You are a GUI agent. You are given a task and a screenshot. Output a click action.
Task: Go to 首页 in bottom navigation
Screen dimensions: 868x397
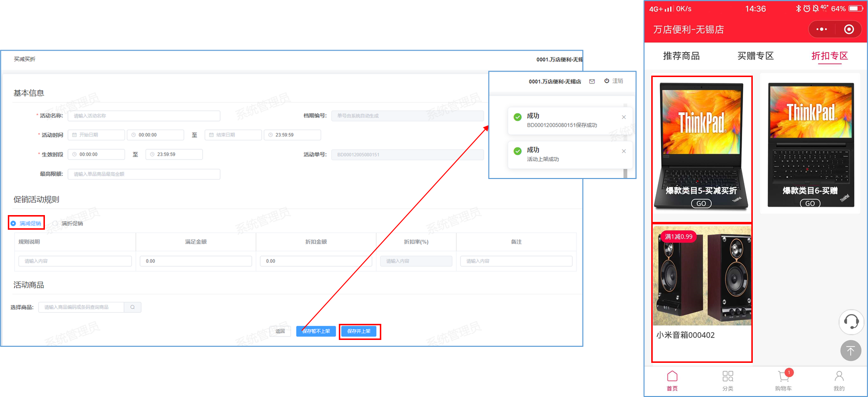point(672,381)
